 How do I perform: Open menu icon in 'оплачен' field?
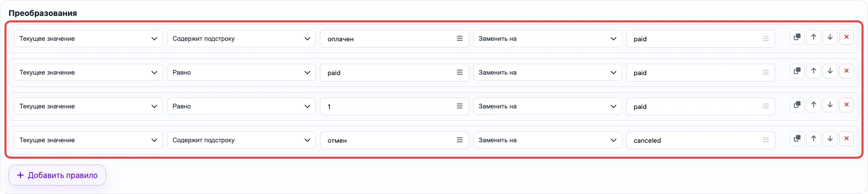(x=459, y=39)
